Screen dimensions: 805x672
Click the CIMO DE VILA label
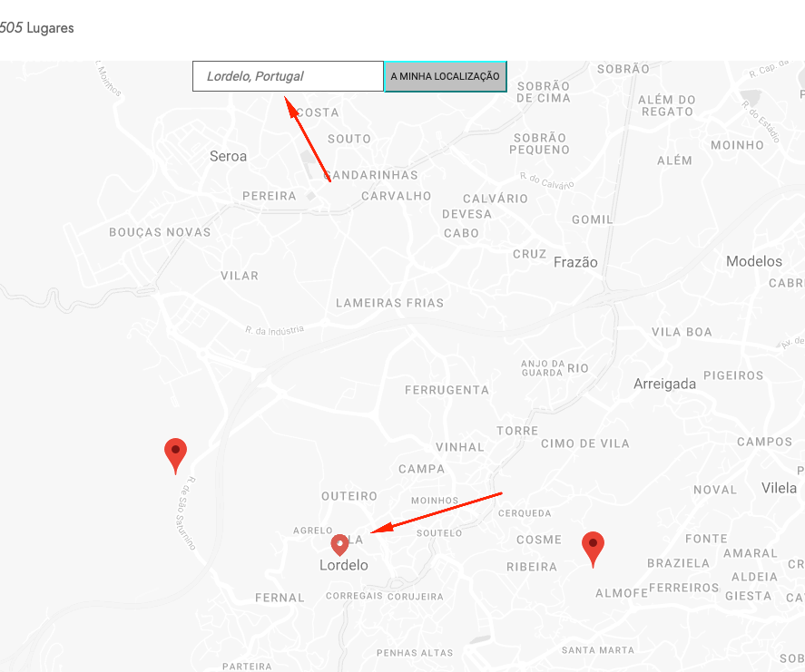(x=584, y=443)
